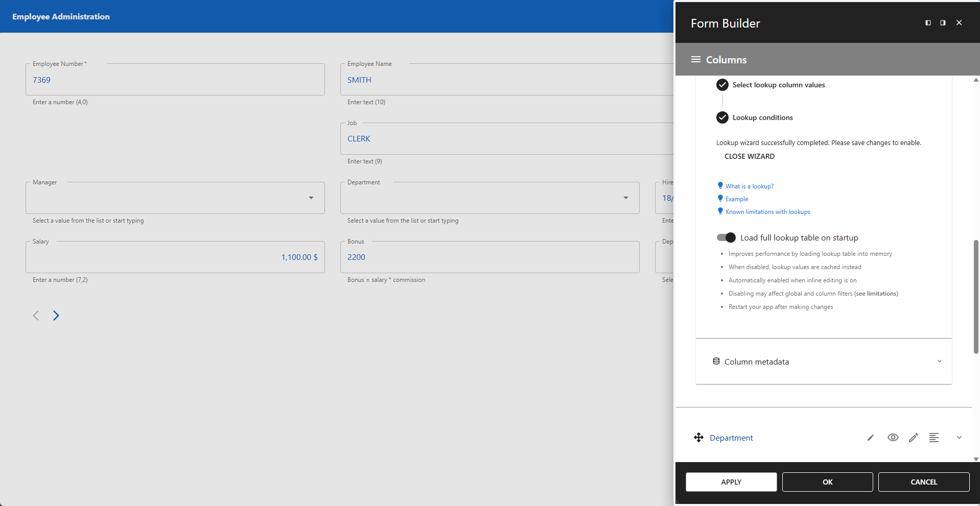Viewport: 980px width, 506px height.
Task: Open the Department dropdown on the form
Action: [625, 198]
